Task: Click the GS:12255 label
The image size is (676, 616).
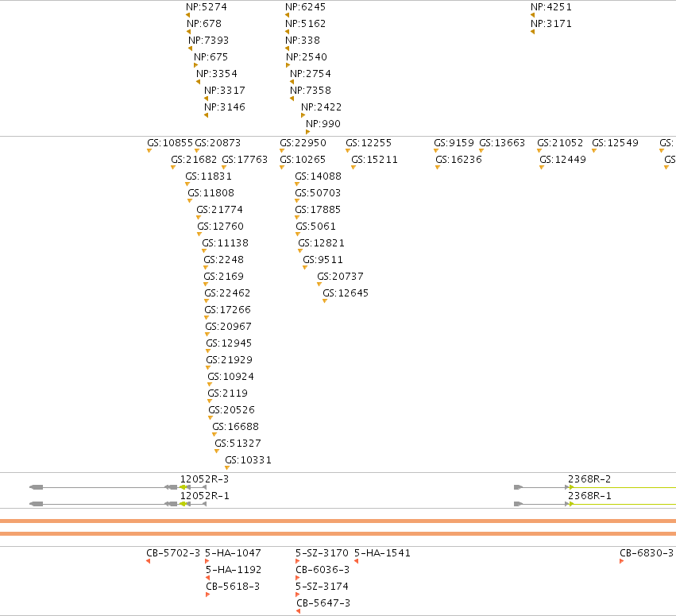Action: 369,143
